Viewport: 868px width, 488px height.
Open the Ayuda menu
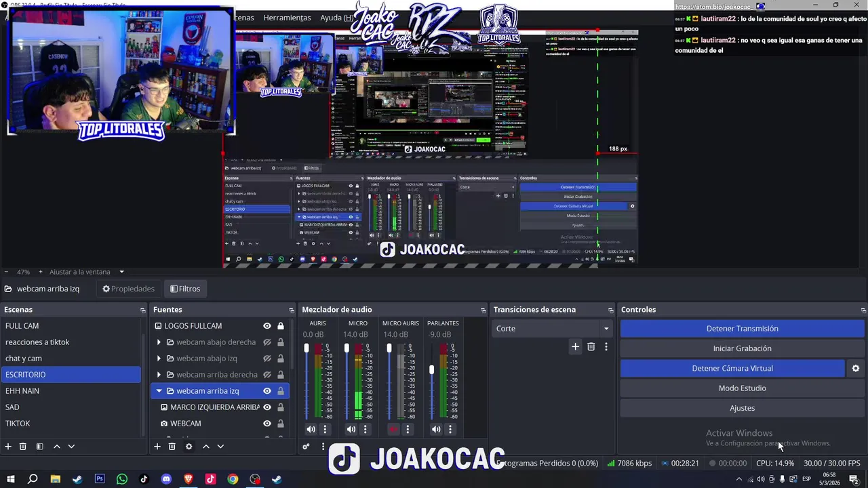(336, 18)
